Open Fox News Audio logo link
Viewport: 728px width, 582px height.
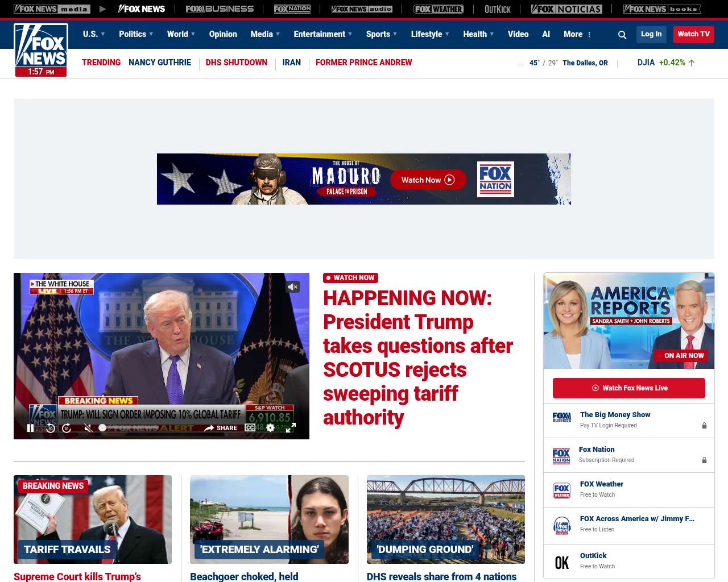(x=362, y=9)
